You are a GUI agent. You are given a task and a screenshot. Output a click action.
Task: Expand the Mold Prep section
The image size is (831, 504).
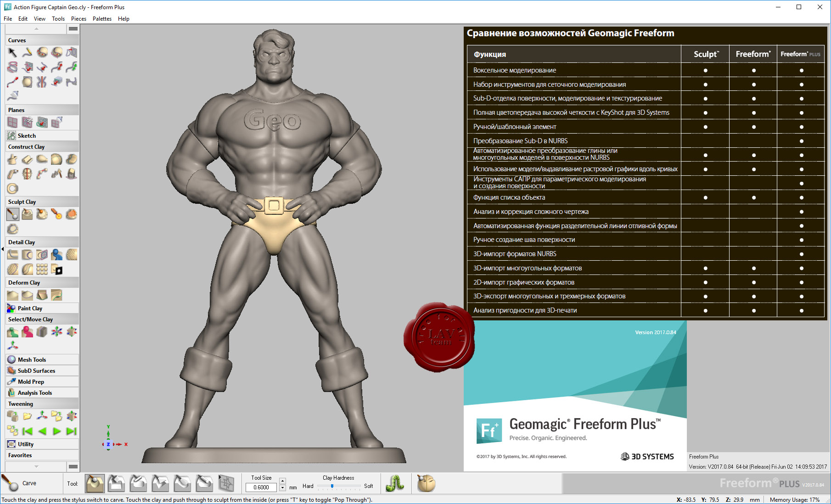pyautogui.click(x=42, y=381)
